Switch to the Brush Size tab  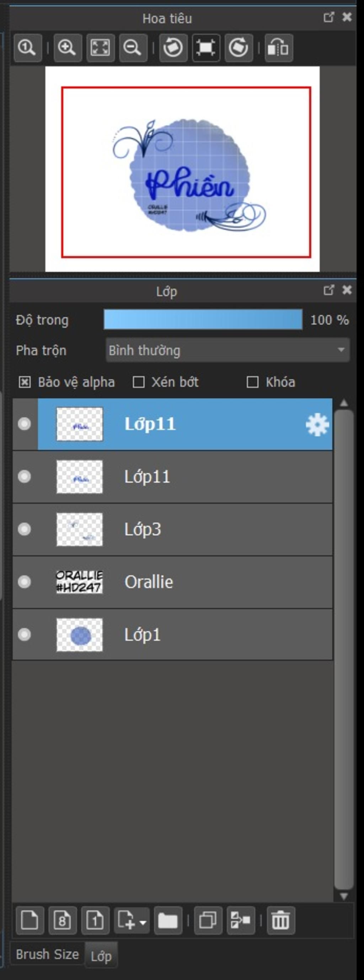[47, 954]
